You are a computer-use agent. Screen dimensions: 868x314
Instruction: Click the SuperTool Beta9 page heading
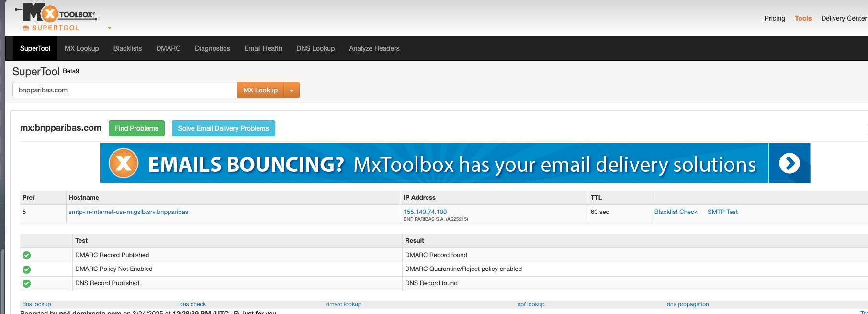(46, 72)
